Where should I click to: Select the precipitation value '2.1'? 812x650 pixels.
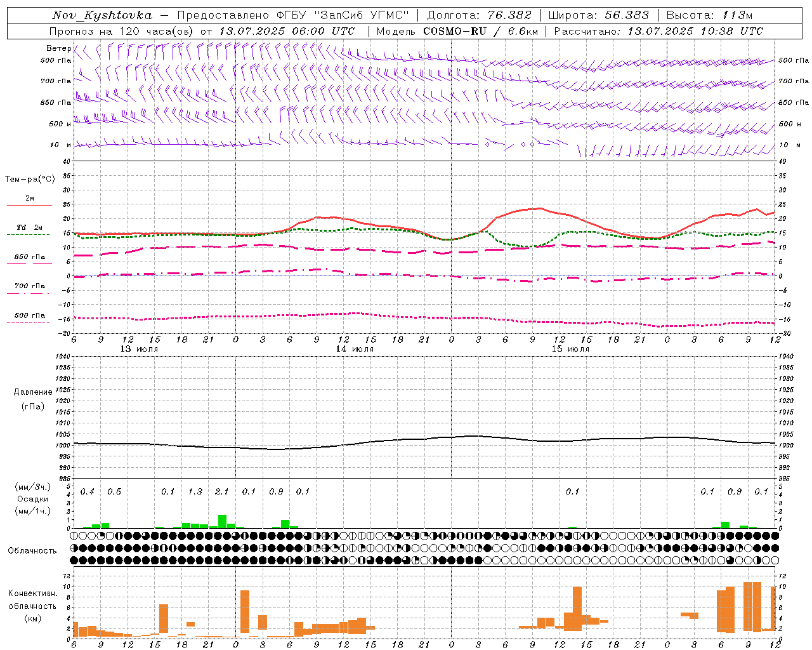tap(222, 492)
